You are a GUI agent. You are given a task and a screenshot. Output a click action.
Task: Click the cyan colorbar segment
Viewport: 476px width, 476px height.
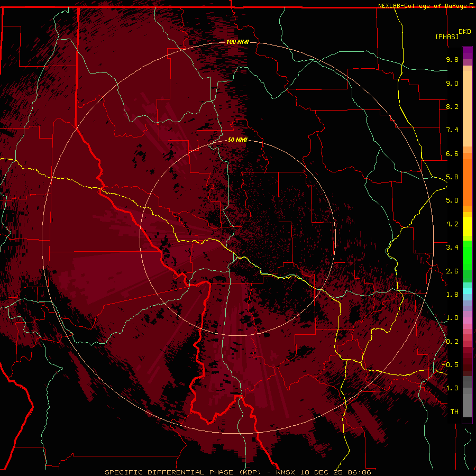point(467,291)
